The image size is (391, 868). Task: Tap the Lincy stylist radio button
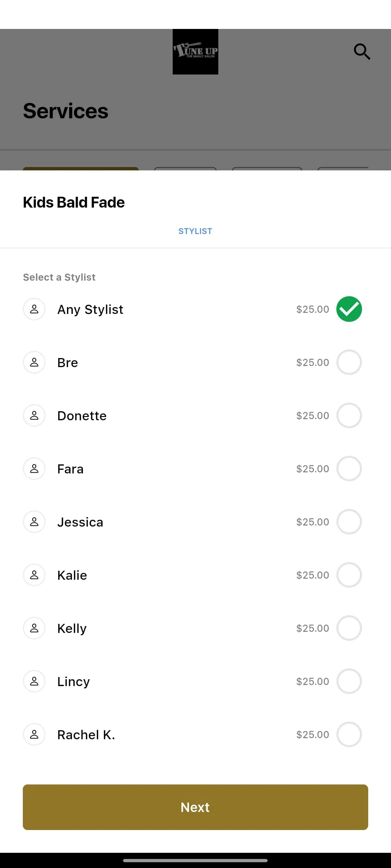[349, 681]
